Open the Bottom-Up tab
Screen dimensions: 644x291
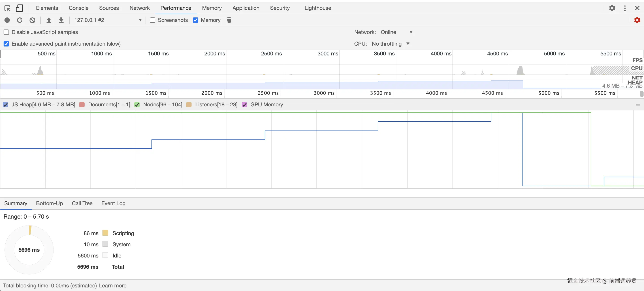pyautogui.click(x=49, y=203)
